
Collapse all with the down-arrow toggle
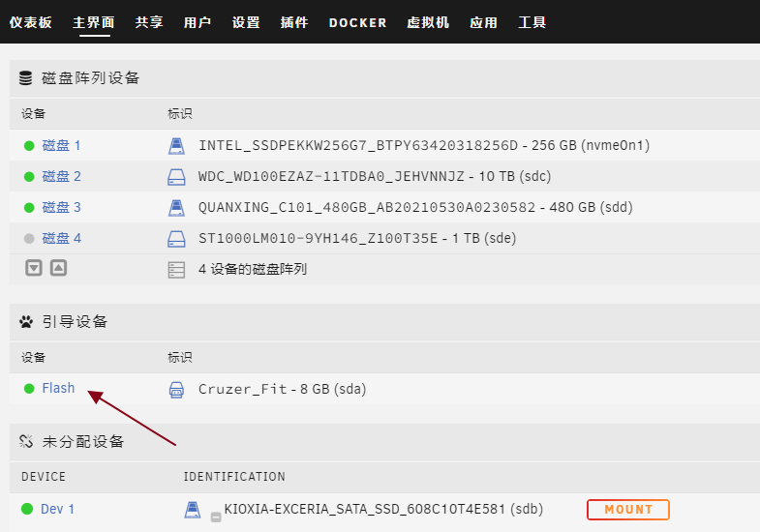click(x=34, y=268)
